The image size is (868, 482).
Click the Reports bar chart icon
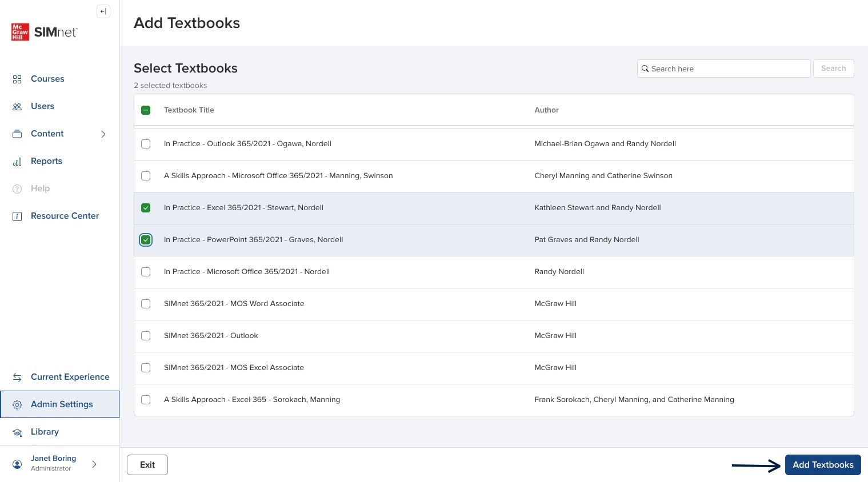(17, 162)
